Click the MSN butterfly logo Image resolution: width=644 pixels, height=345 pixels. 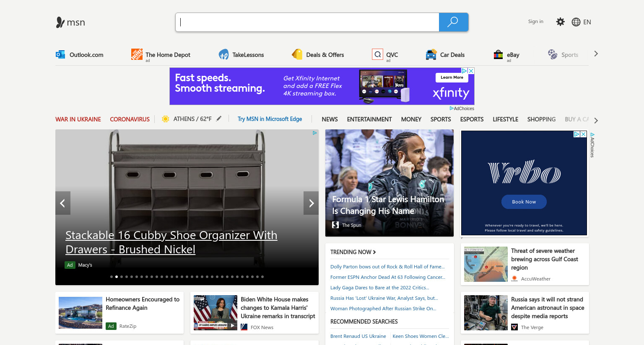[x=60, y=22]
